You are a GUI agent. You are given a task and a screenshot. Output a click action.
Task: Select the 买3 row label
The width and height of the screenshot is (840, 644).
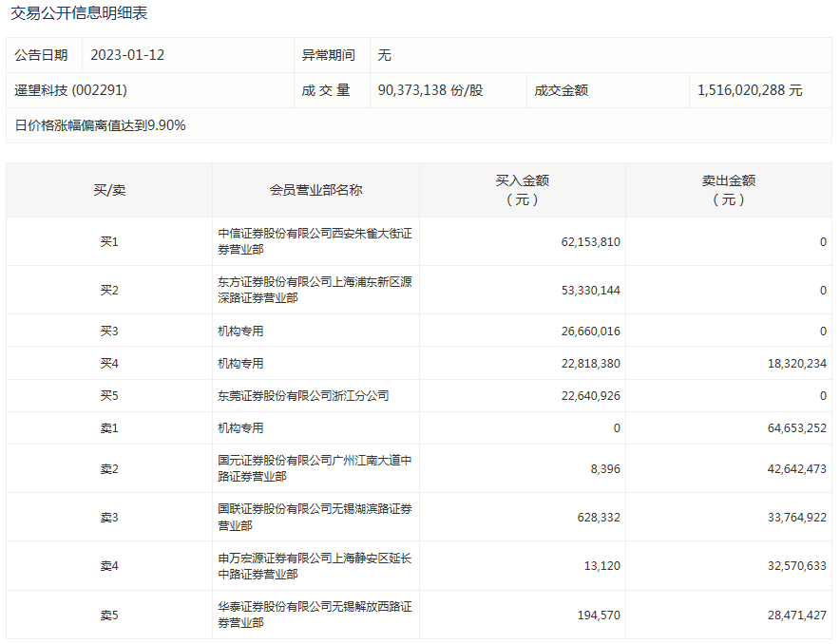pos(109,331)
